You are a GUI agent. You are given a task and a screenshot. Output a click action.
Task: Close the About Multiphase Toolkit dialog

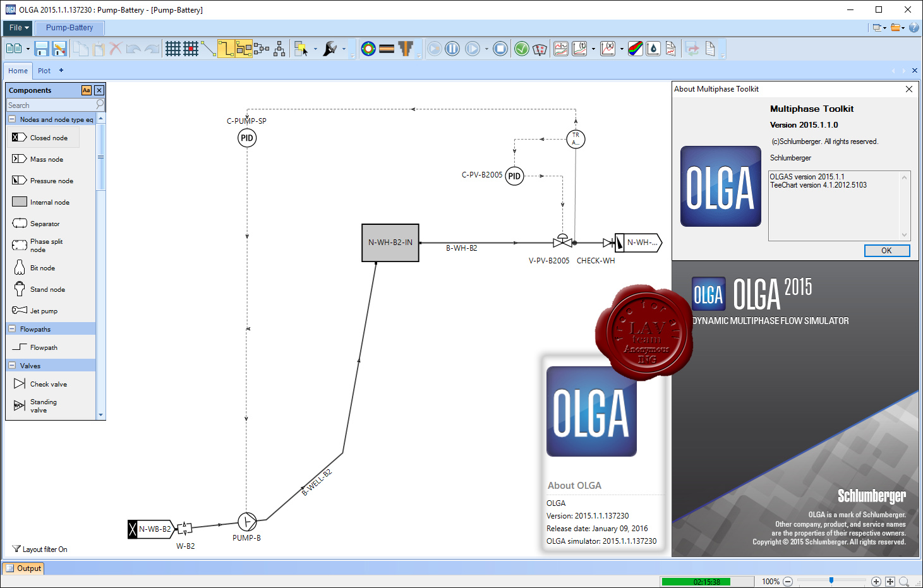908,89
